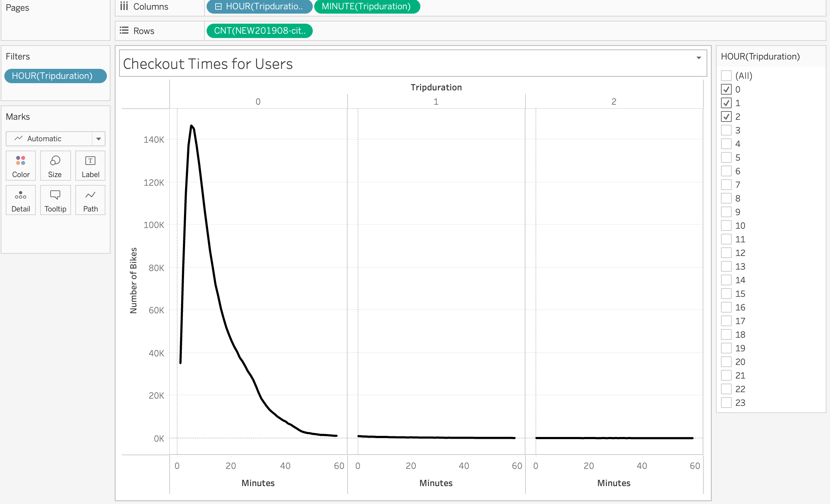
Task: Enable hour 3 checkbox
Action: coord(726,130)
